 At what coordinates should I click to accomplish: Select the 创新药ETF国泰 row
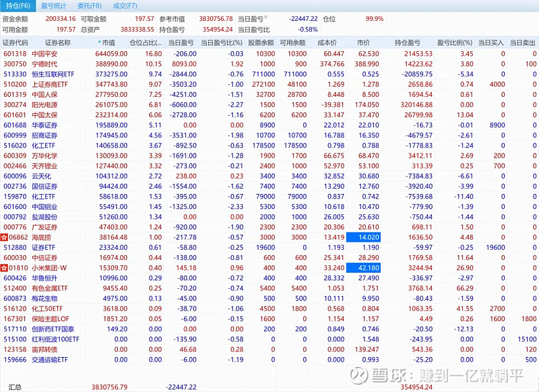tap(269, 329)
